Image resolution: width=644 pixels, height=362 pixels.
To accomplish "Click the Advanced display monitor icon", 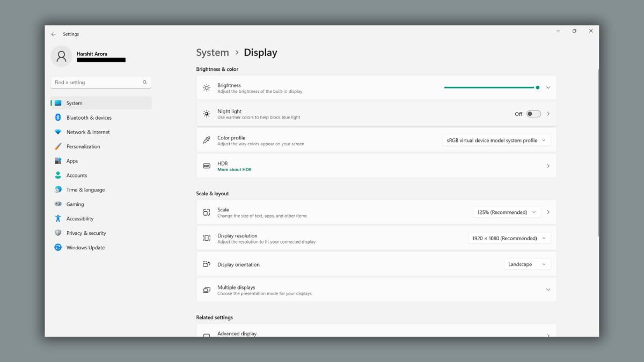I will coord(207,335).
